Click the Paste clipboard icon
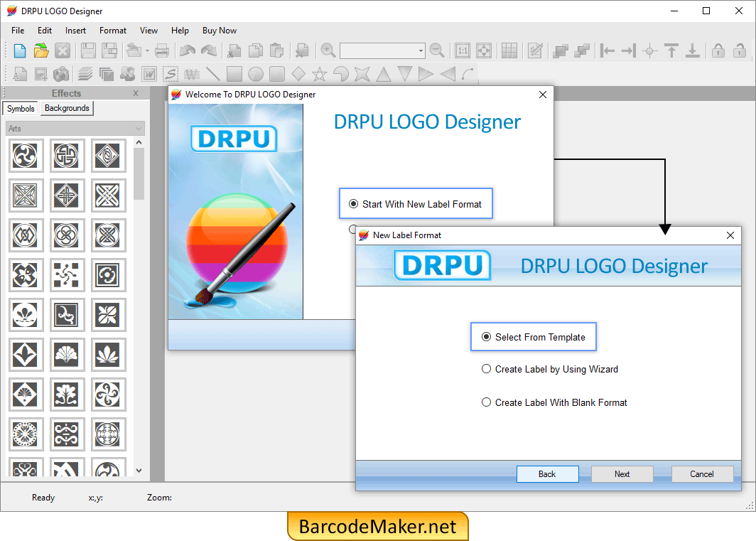This screenshot has width=756, height=541. [277, 50]
